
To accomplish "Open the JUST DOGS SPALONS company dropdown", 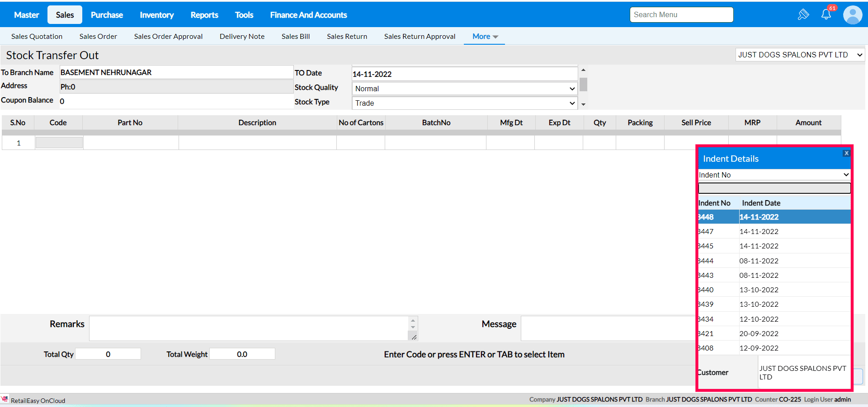I will point(800,55).
